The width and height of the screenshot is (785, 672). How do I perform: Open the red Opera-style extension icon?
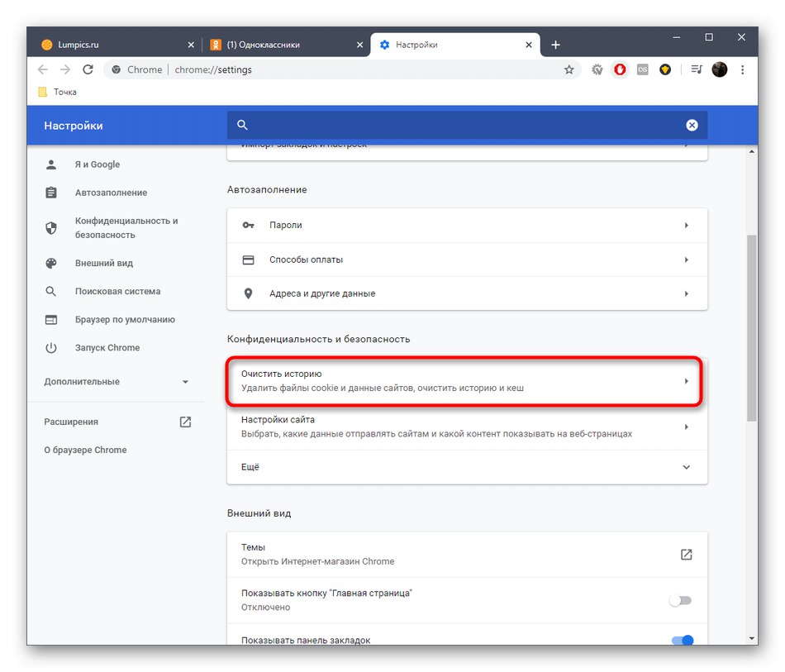pyautogui.click(x=620, y=69)
